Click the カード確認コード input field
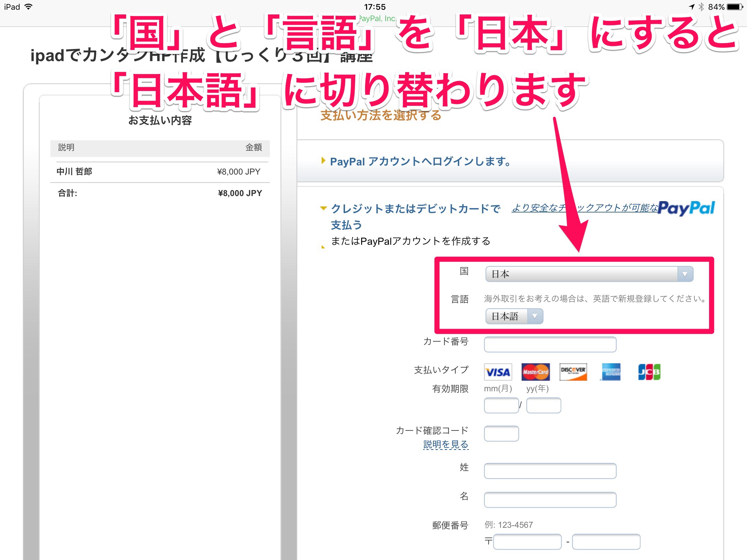The image size is (747, 560). coord(501,433)
